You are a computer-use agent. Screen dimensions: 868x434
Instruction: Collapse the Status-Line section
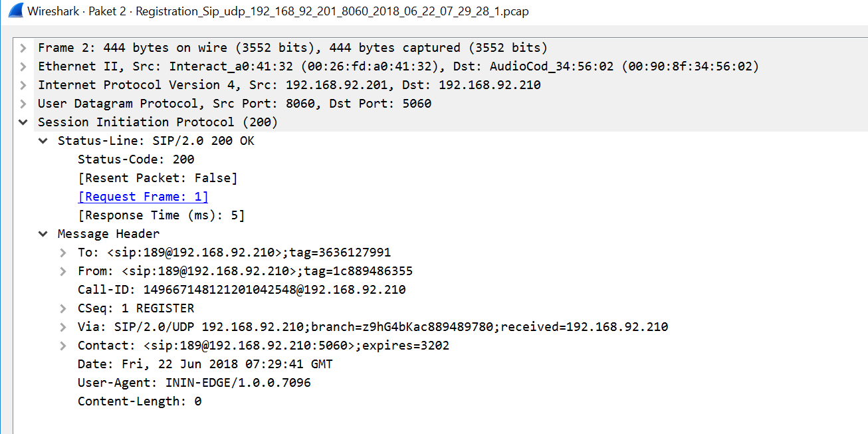tap(43, 140)
